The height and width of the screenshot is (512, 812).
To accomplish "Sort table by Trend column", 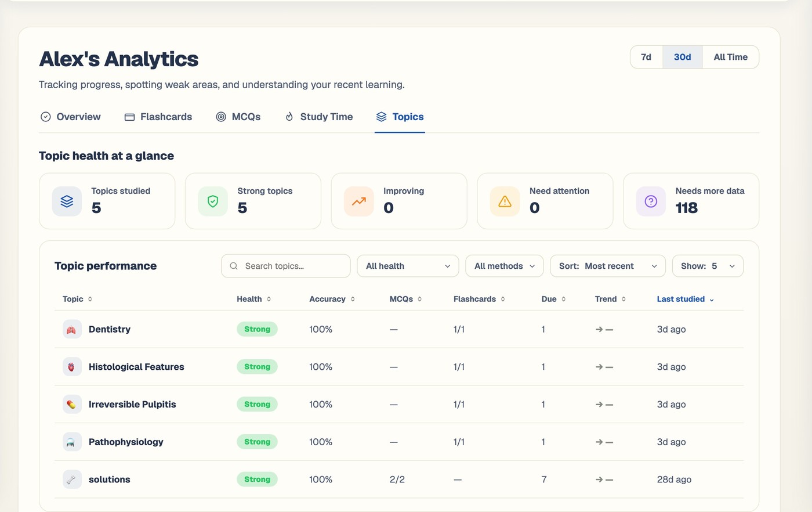I will coord(611,299).
